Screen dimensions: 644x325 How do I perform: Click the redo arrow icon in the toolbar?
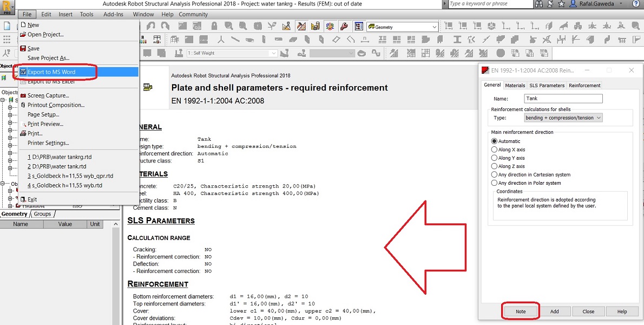coord(165,26)
